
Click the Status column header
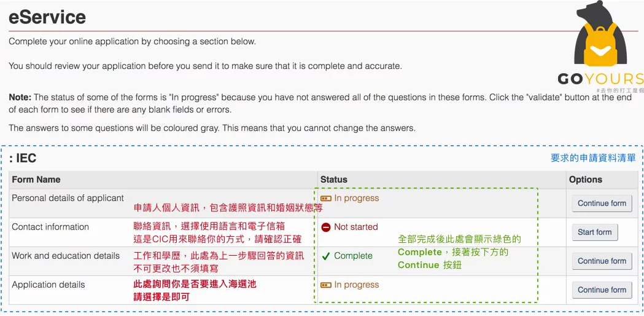point(333,180)
